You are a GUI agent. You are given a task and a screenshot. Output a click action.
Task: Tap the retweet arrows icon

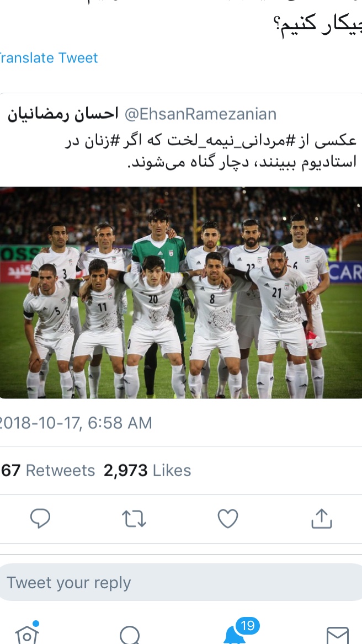click(134, 519)
